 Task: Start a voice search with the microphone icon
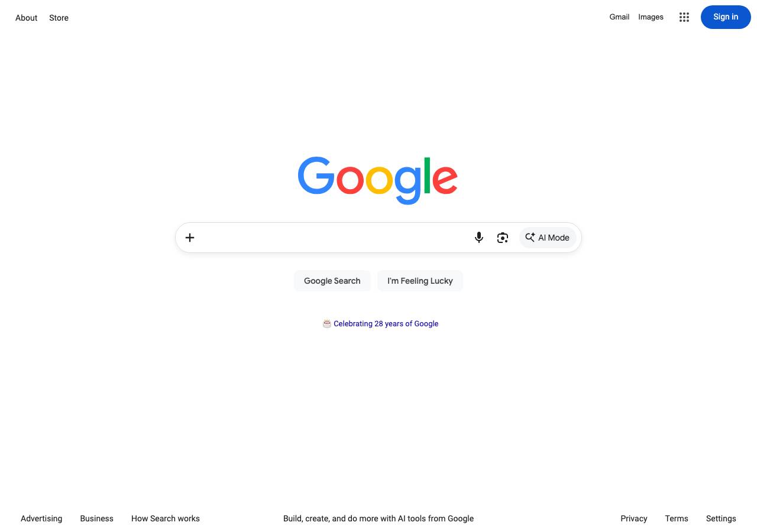tap(479, 238)
